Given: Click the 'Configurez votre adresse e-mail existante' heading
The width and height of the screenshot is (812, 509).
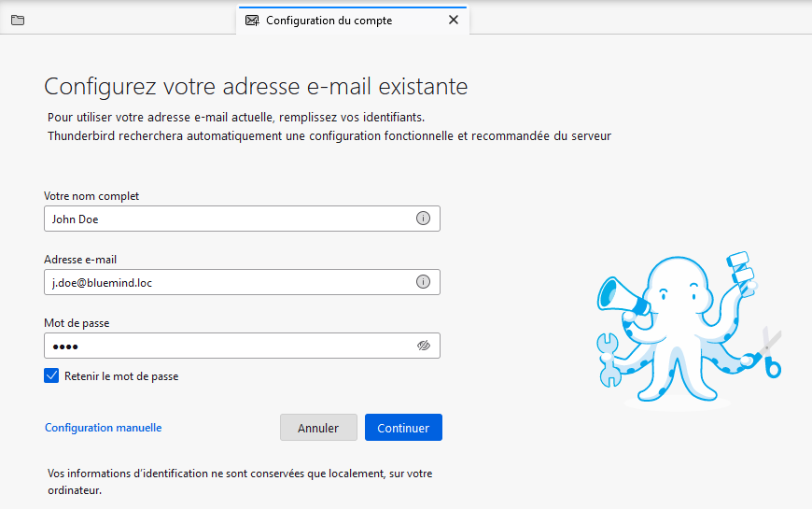Looking at the screenshot, I should pyautogui.click(x=256, y=87).
